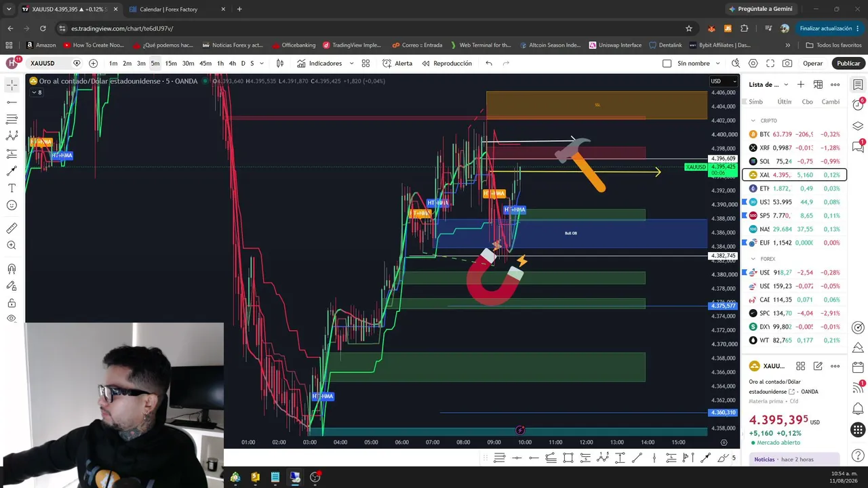Select the zoom in tool

tap(12, 245)
